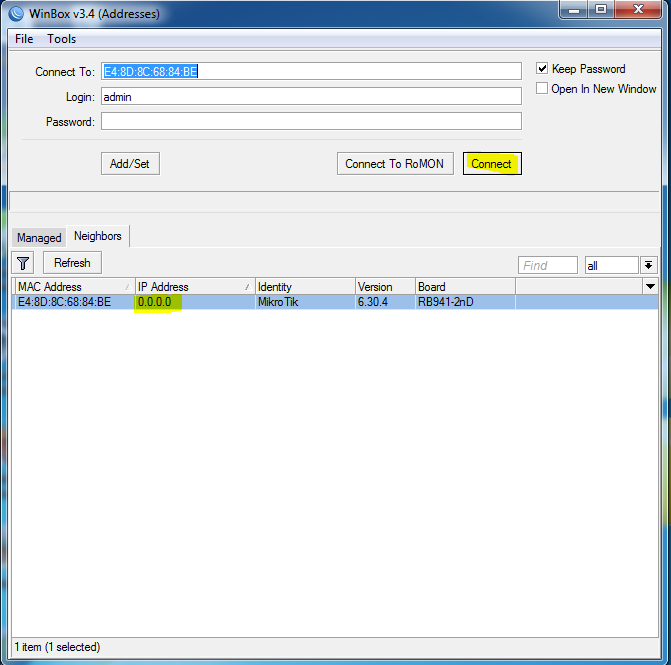This screenshot has width=671, height=665.
Task: Select the Neighbors tab
Action: (x=98, y=236)
